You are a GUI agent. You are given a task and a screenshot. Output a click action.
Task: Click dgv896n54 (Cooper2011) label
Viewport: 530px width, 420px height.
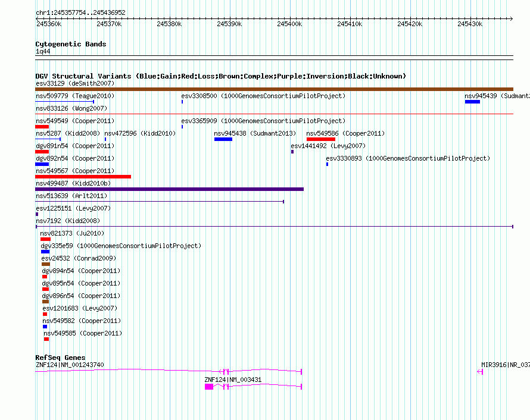click(x=81, y=296)
